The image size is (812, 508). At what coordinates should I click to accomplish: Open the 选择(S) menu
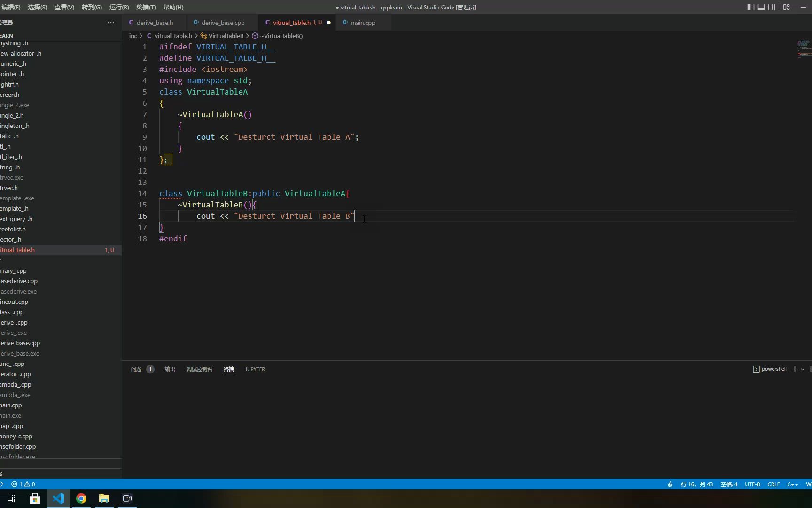[x=37, y=7]
